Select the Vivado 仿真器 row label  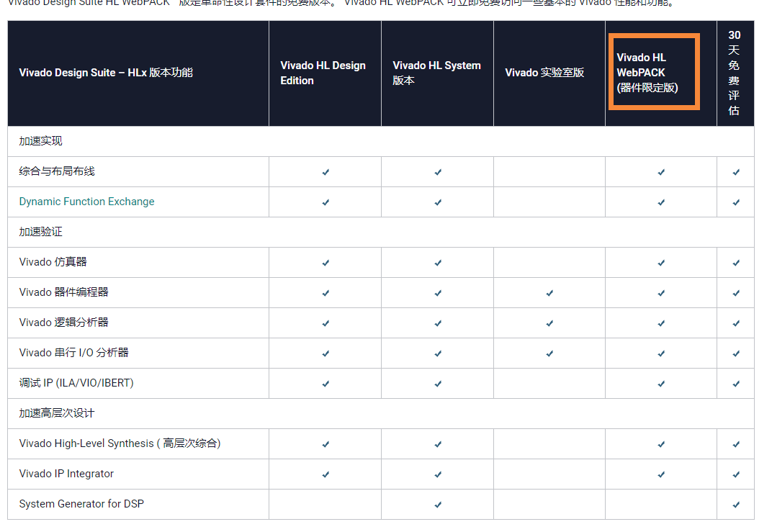coord(53,262)
